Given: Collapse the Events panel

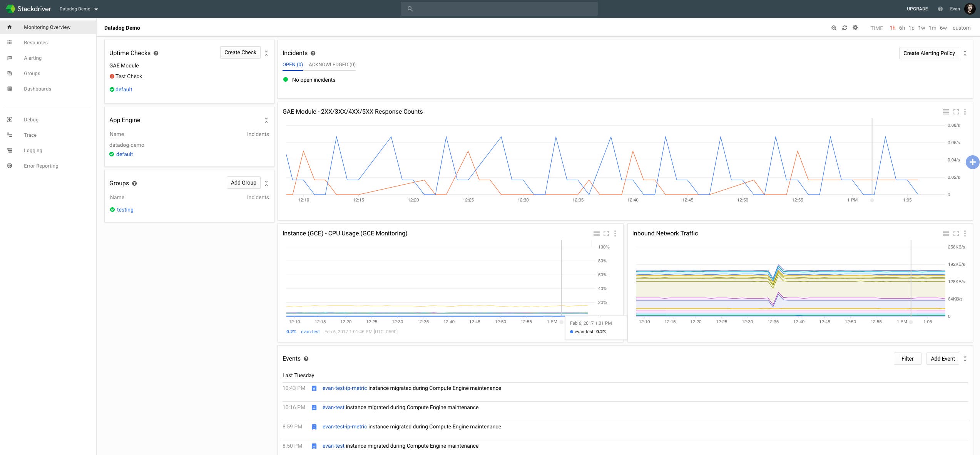Looking at the screenshot, I should click(965, 358).
